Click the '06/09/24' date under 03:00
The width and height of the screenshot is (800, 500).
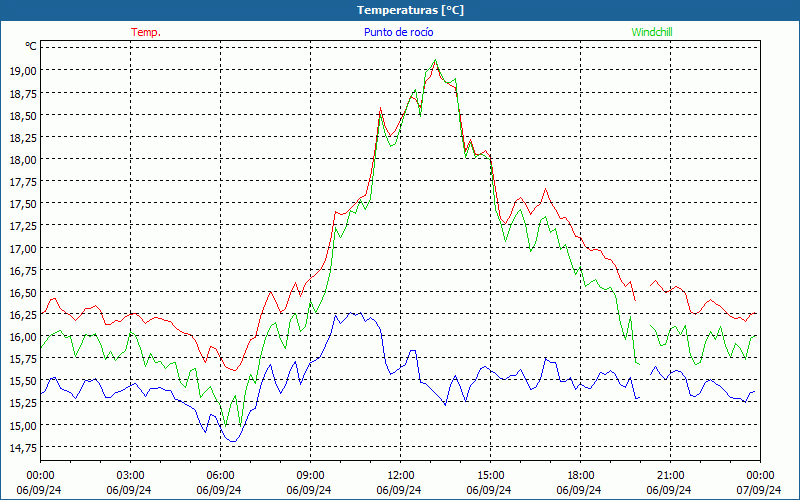[129, 490]
